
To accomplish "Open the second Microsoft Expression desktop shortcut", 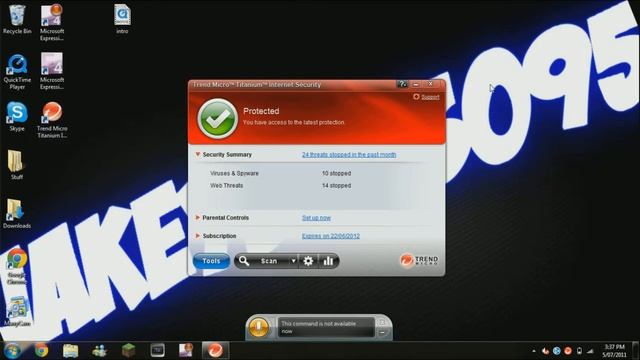I will pyautogui.click(x=52, y=71).
